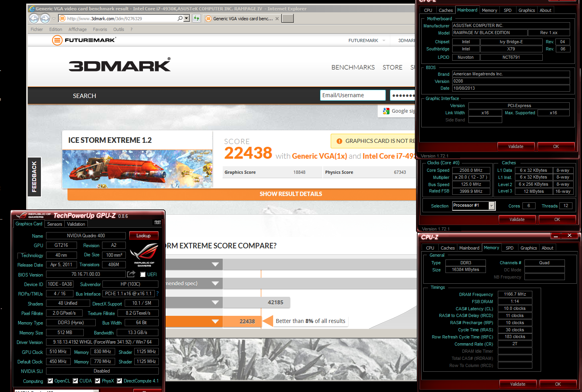Click the BENCHMARKS navigation link

(353, 67)
